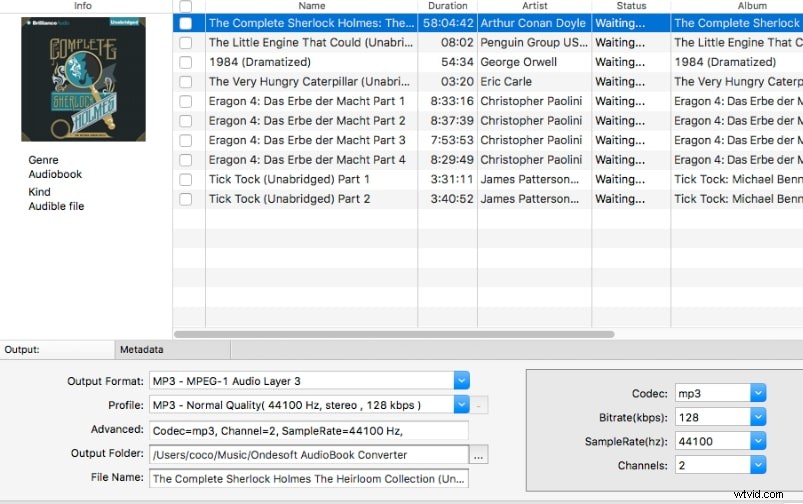This screenshot has width=803, height=504.
Task: Click the Waiting... status of The Little Engine row
Action: pyautogui.click(x=620, y=43)
